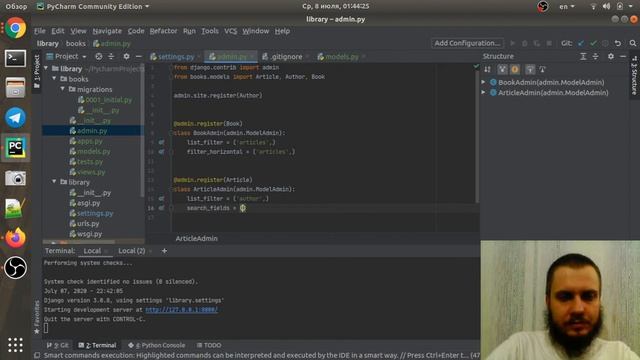Expand BookAdmin class in Structure
The image size is (640, 360).
[484, 82]
